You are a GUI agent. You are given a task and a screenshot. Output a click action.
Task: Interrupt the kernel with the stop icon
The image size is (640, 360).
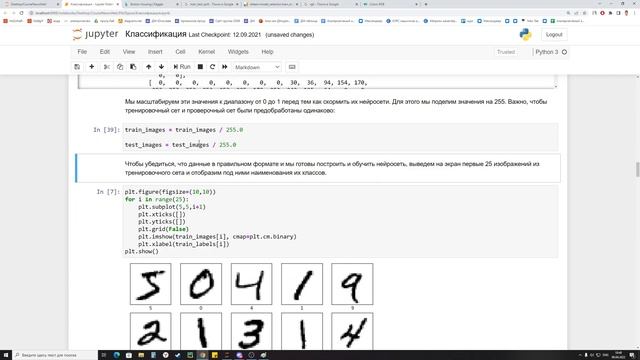pos(200,67)
